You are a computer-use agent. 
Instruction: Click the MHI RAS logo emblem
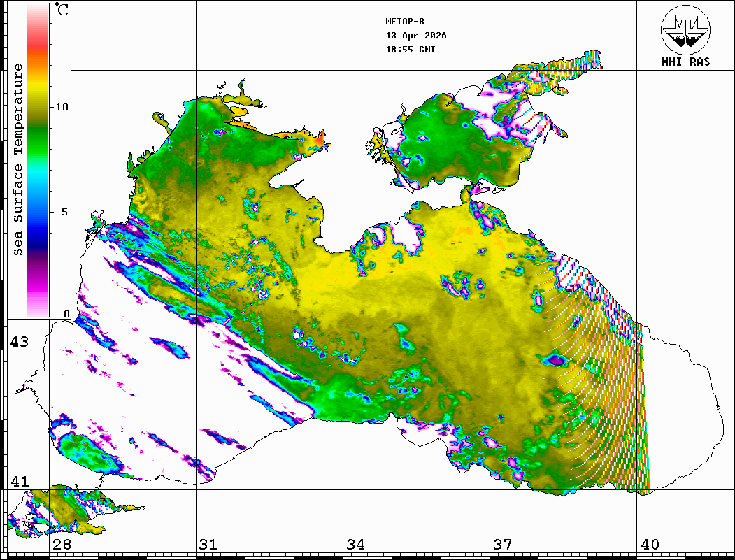pos(685,29)
